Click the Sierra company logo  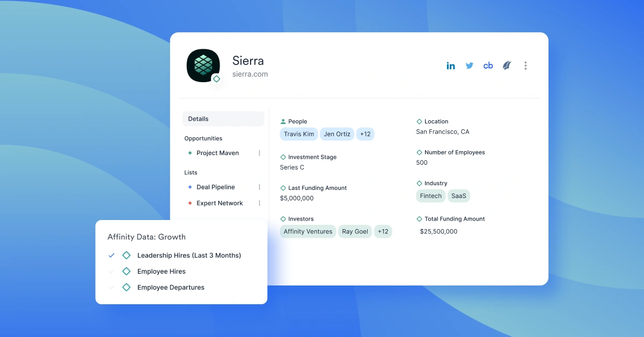[x=203, y=65]
